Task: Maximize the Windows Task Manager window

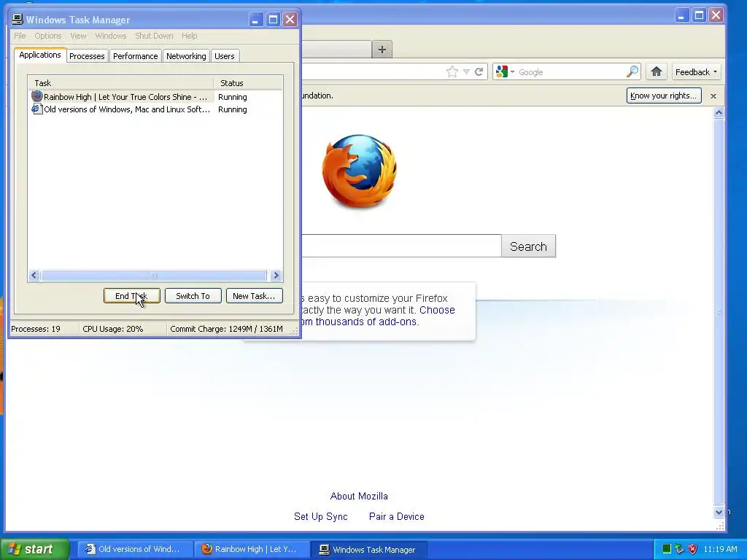Action: click(273, 20)
